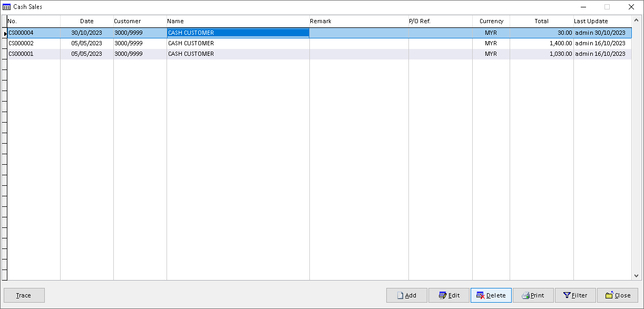Click the Name column header
Viewport: 644px width, 309px height.
coord(238,21)
